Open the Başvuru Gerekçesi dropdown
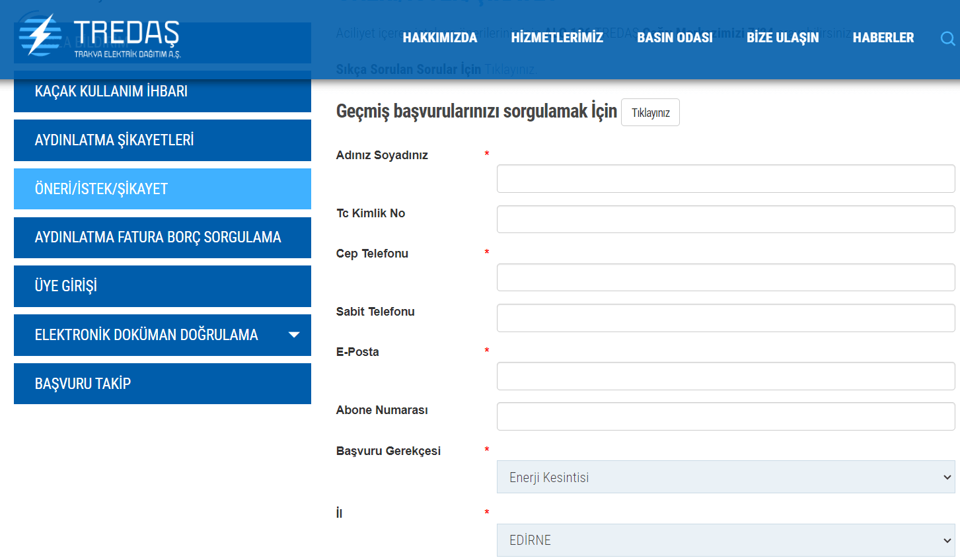960x560 pixels. click(x=725, y=477)
